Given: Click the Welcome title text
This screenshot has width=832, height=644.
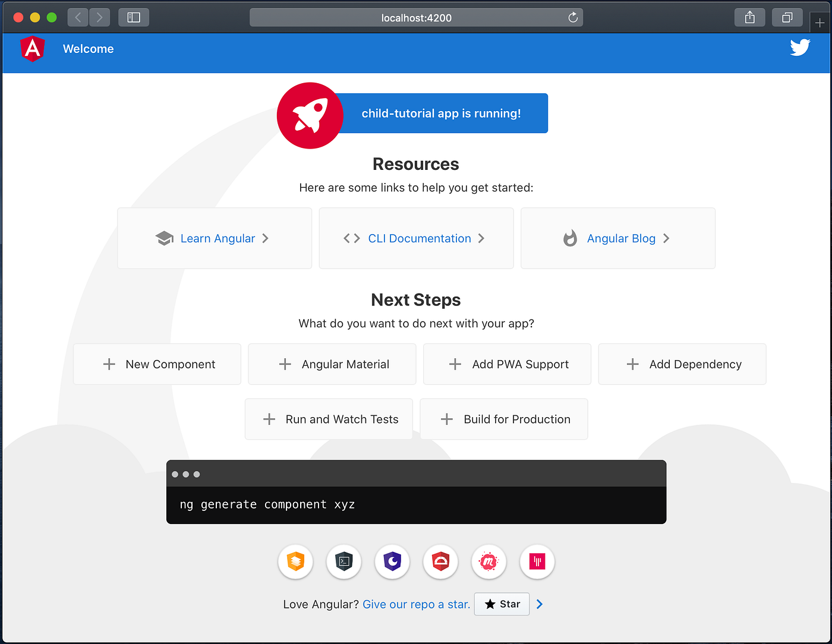Looking at the screenshot, I should 89,49.
